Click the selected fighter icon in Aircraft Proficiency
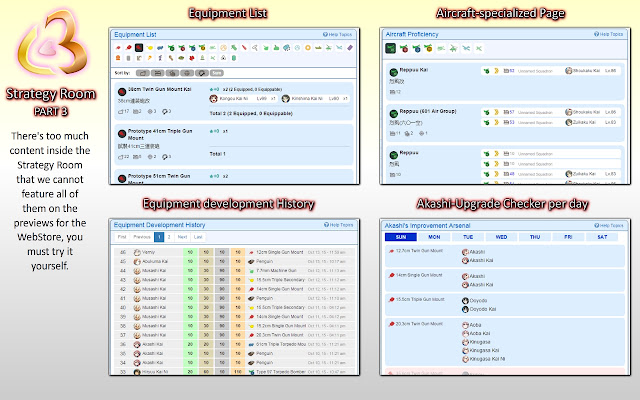The height and width of the screenshot is (400, 640). point(391,48)
